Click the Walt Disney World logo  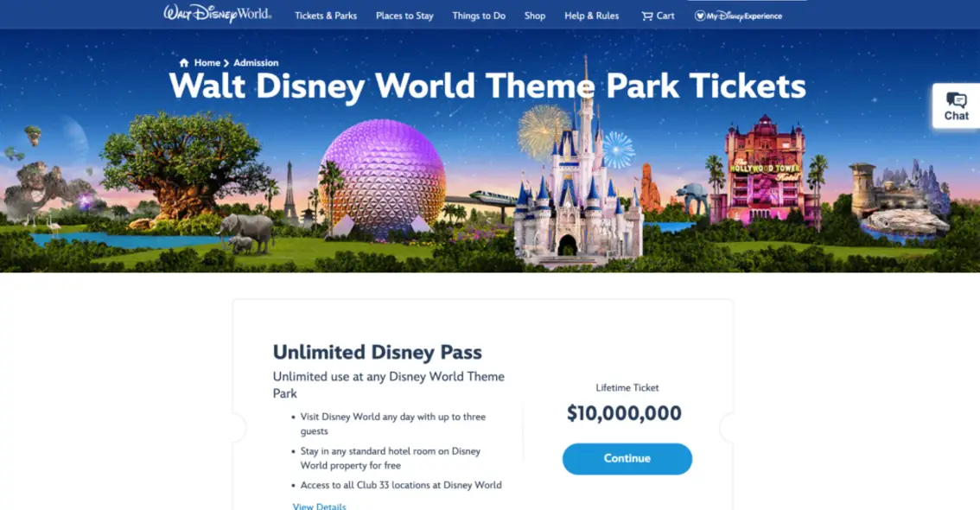217,14
